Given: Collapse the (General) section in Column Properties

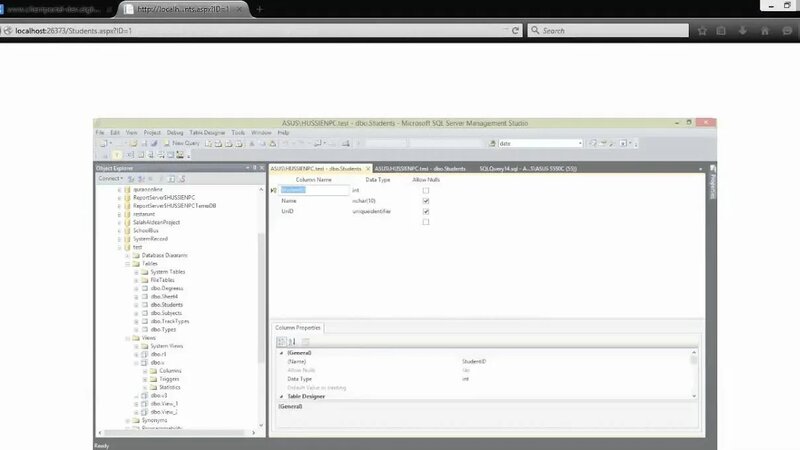Looking at the screenshot, I should point(281,353).
